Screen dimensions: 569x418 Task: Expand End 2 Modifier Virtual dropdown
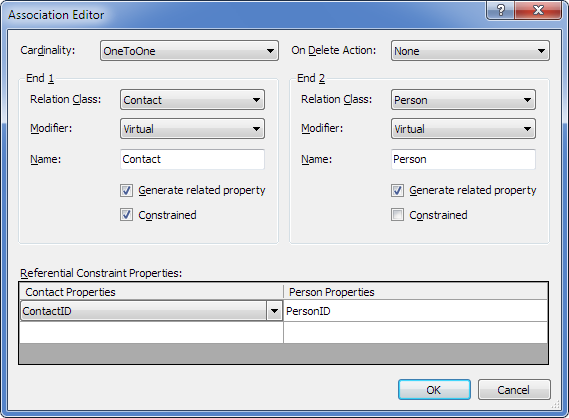[463, 129]
